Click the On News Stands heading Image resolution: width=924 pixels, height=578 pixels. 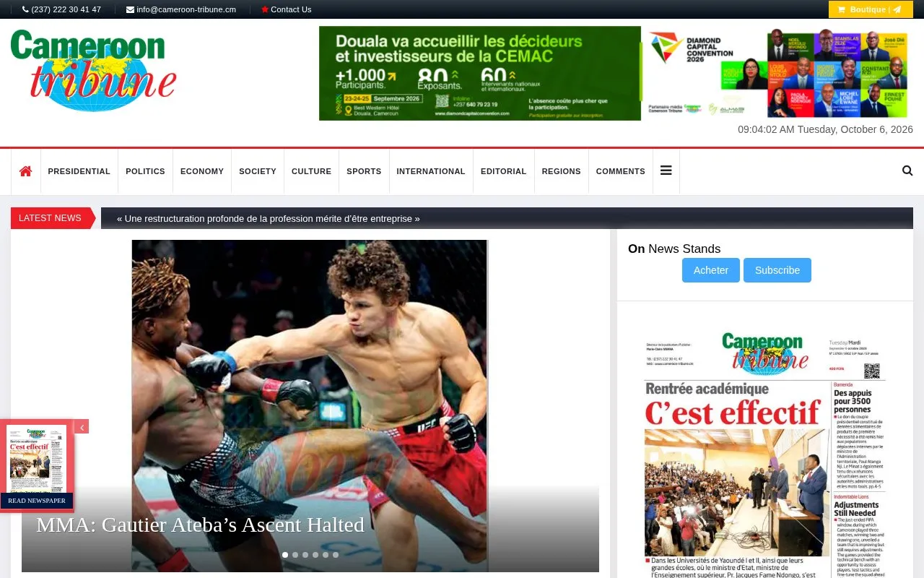click(674, 249)
